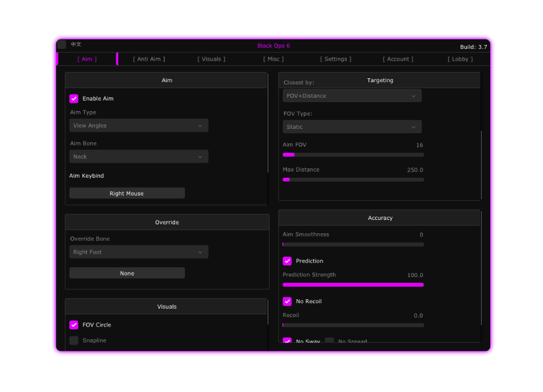543x392 pixels.
Task: Switch to the Account tab
Action: [x=398, y=59]
